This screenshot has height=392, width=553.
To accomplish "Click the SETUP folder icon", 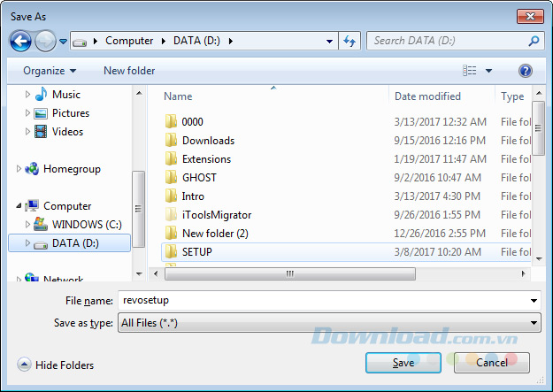I will click(x=171, y=252).
